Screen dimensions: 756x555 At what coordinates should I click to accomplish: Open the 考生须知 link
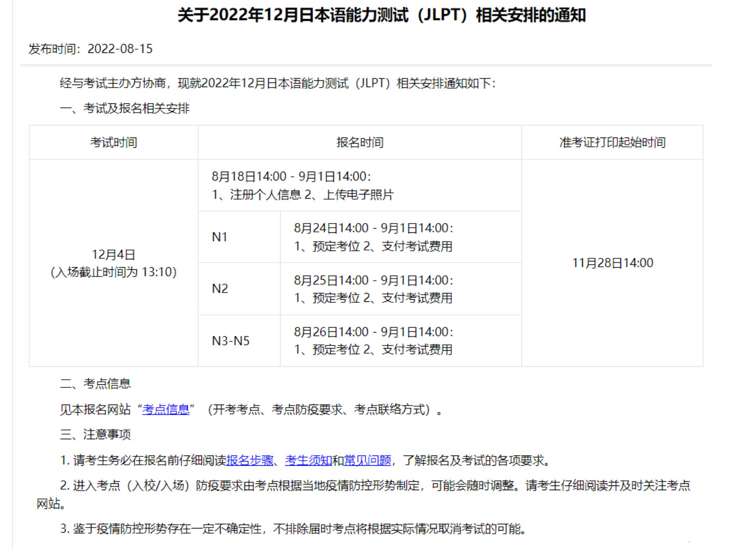[x=308, y=460]
